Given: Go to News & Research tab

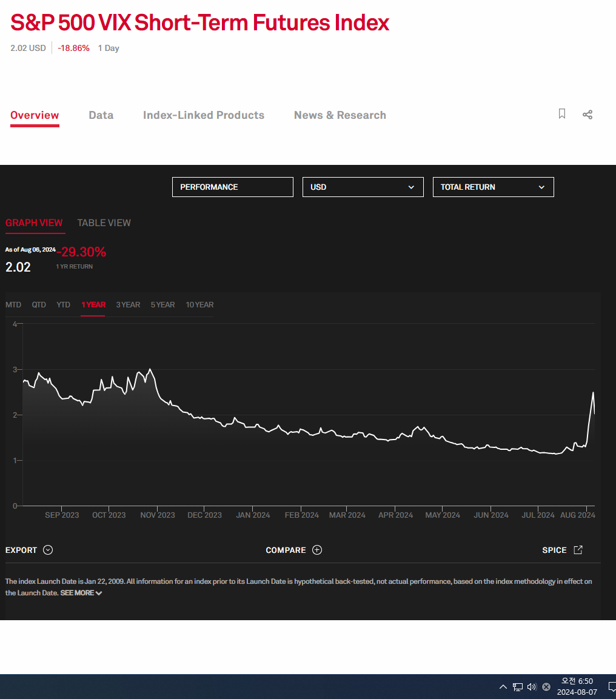Looking at the screenshot, I should 340,115.
